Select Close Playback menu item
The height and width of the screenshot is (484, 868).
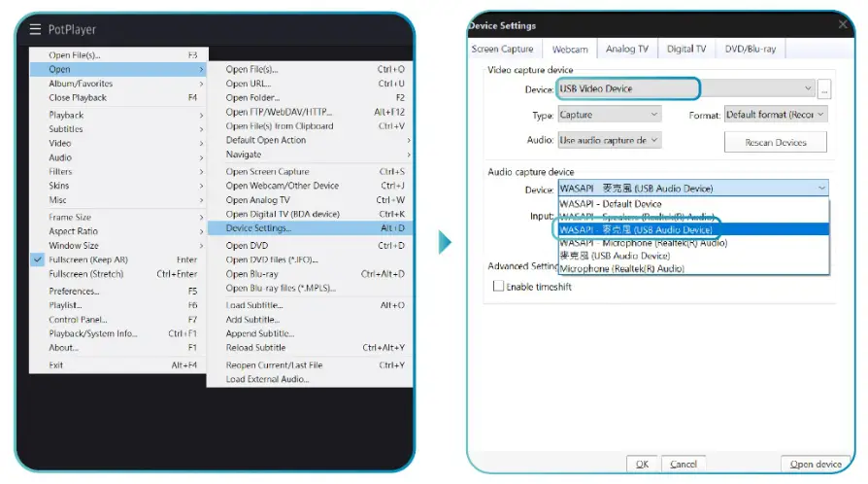click(118, 97)
